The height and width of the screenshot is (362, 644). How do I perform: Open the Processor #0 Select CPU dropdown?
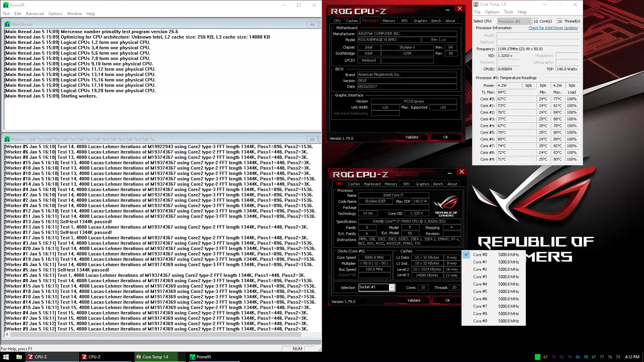point(514,21)
